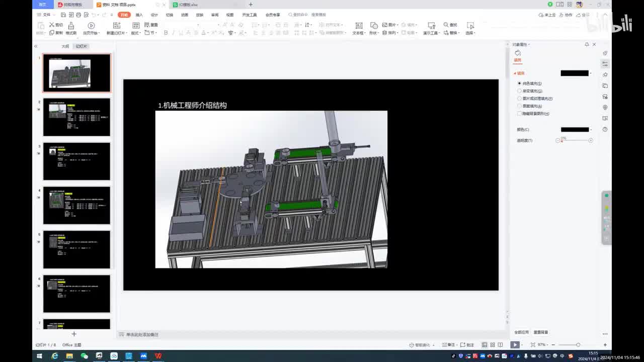Open File Explorer from the taskbar
The width and height of the screenshot is (644, 362).
[x=69, y=356]
